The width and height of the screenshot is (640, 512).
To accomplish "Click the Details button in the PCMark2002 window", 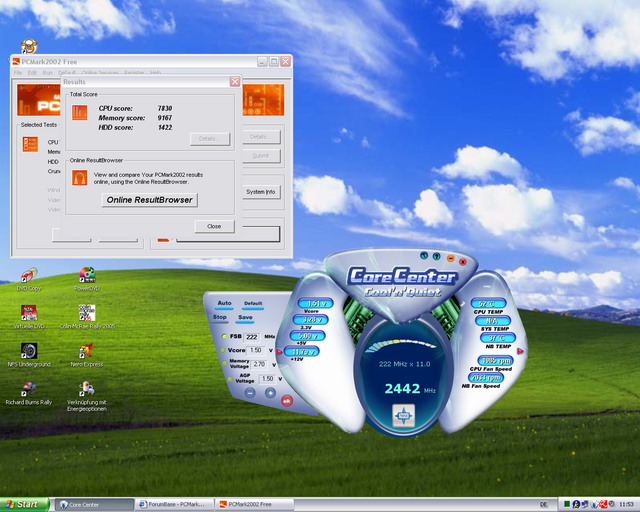I will pyautogui.click(x=261, y=137).
